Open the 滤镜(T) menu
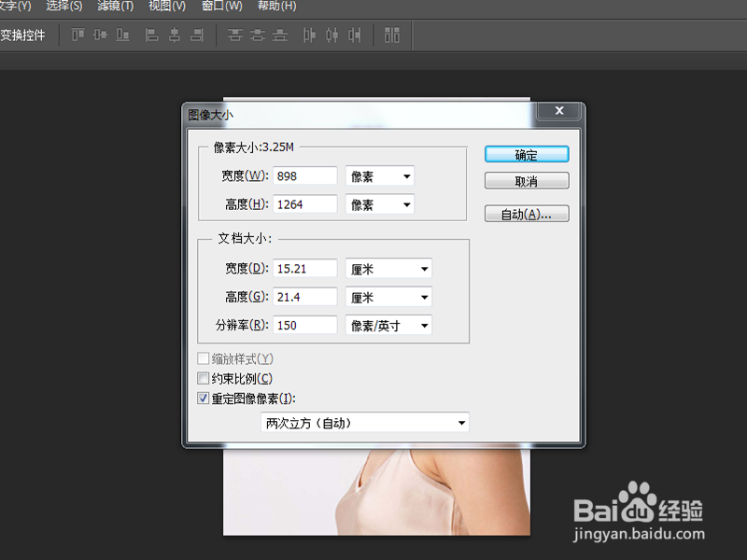Screen dimensions: 747x560 tap(115, 7)
